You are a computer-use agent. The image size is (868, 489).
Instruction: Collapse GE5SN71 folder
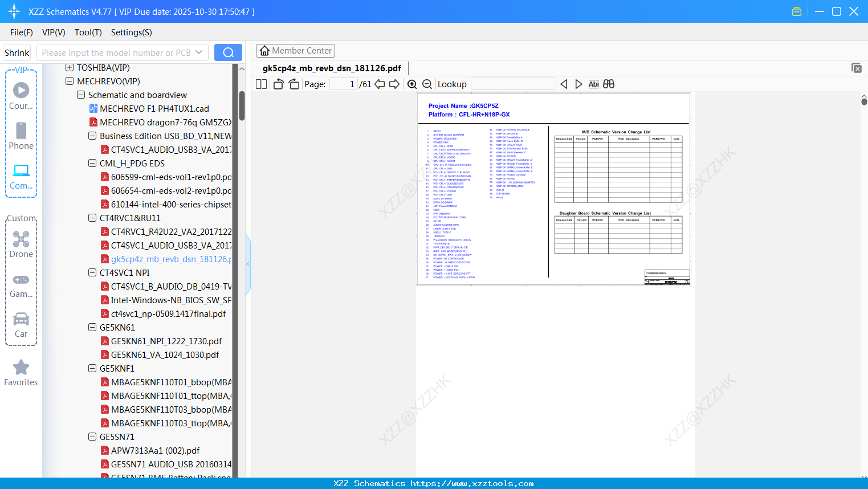click(x=92, y=437)
